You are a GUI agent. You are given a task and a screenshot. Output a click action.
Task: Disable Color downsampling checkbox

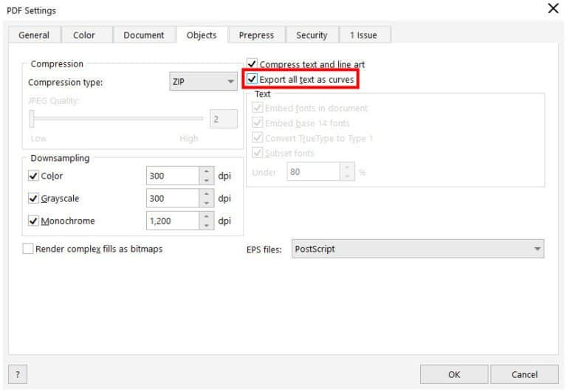point(33,176)
